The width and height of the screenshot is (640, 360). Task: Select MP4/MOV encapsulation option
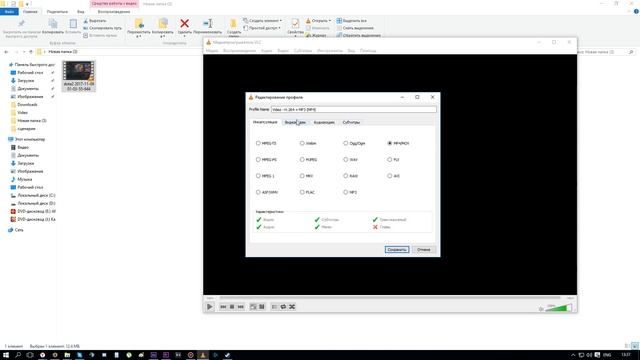click(x=398, y=143)
